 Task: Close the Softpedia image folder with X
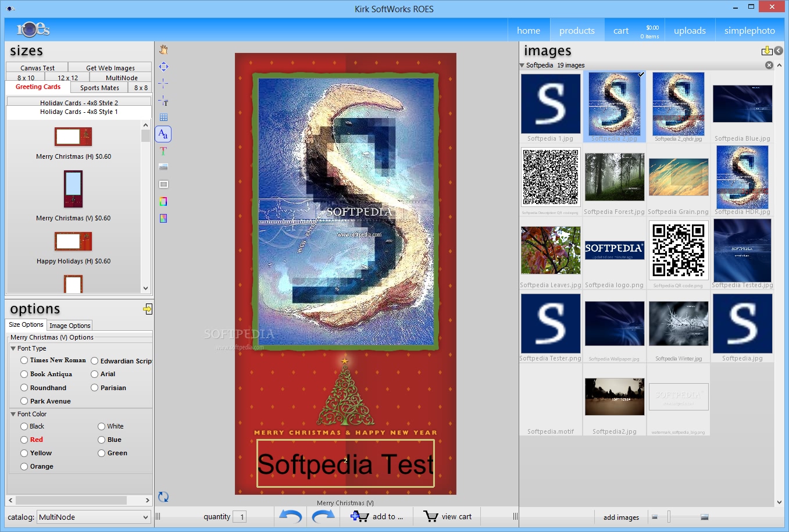769,65
